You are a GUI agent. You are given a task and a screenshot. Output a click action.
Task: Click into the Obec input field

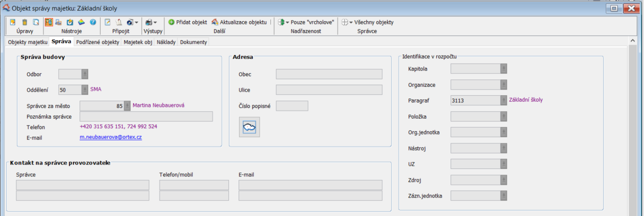coord(329,74)
